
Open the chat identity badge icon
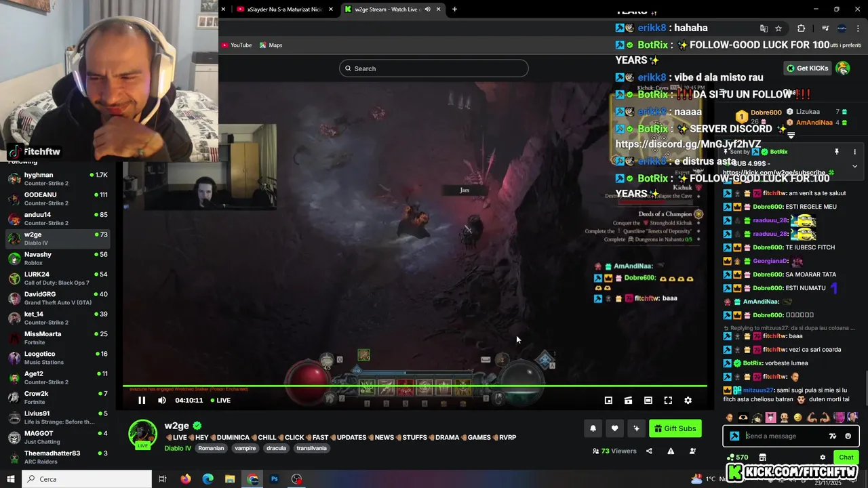pyautogui.click(x=734, y=436)
